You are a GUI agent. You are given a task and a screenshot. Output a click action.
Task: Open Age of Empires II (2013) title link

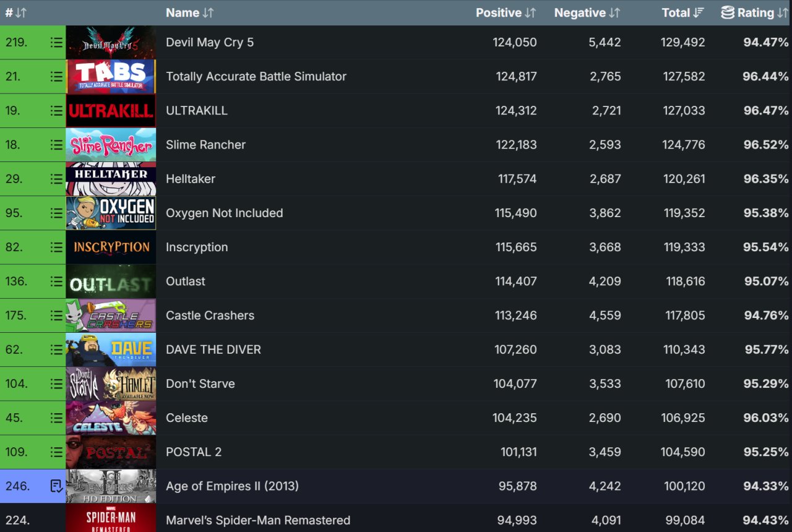tap(232, 486)
